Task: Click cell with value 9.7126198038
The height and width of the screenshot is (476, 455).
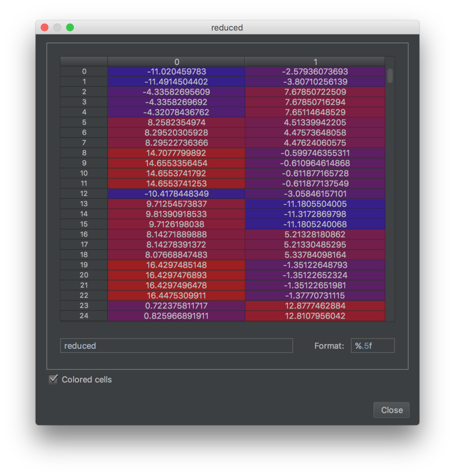Action: tap(176, 224)
